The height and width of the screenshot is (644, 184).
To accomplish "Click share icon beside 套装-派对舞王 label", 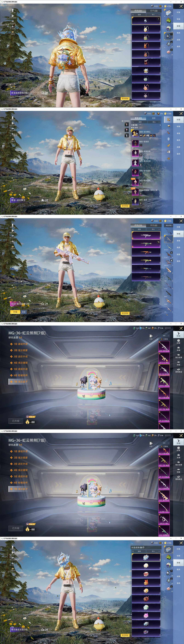I will click(x=46, y=200).
